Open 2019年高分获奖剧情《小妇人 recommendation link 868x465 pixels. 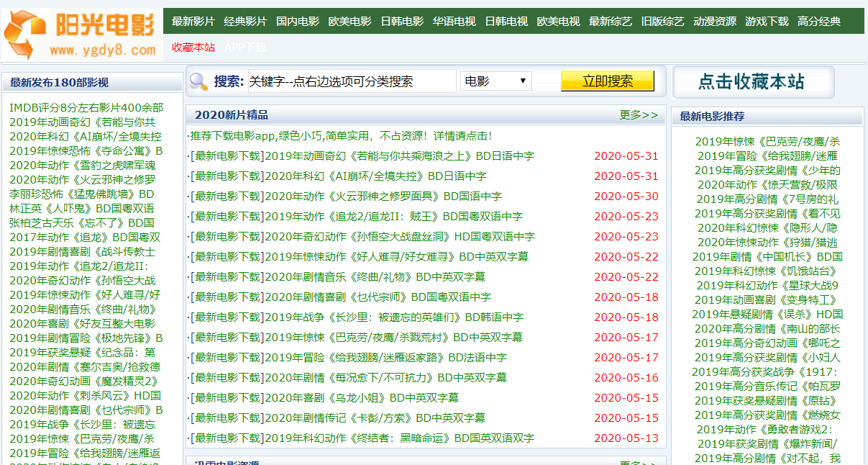point(767,357)
